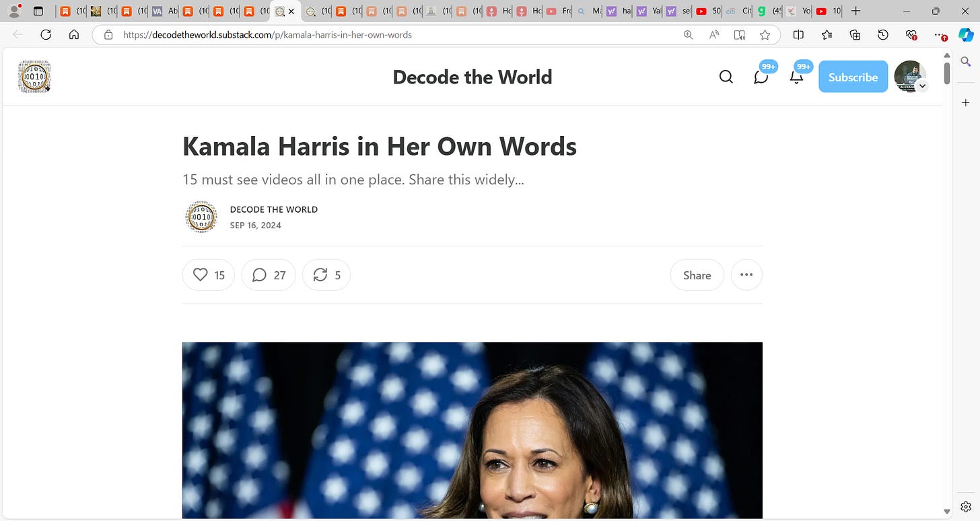Switch to the Yahoo 'ha' tab
980x521 pixels.
(x=619, y=11)
